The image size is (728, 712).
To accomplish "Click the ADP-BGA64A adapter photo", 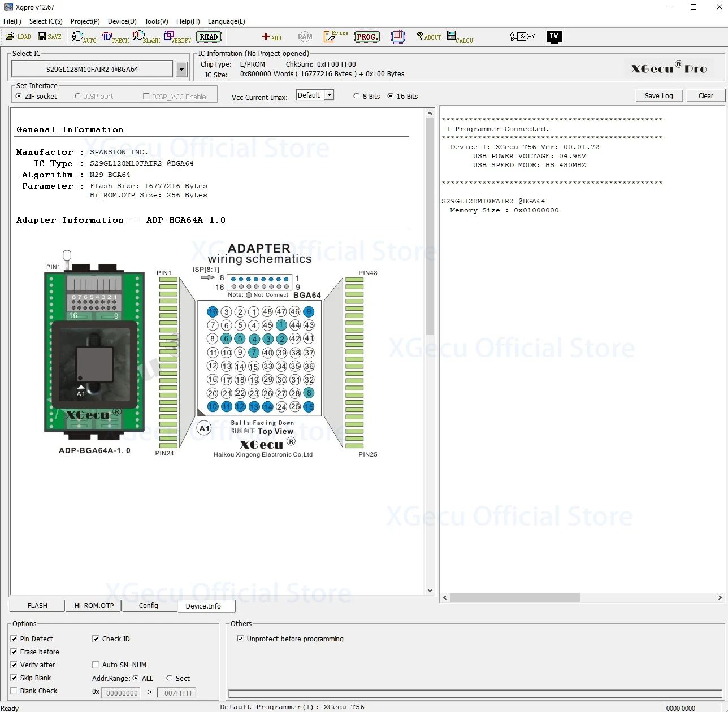I will (x=94, y=344).
